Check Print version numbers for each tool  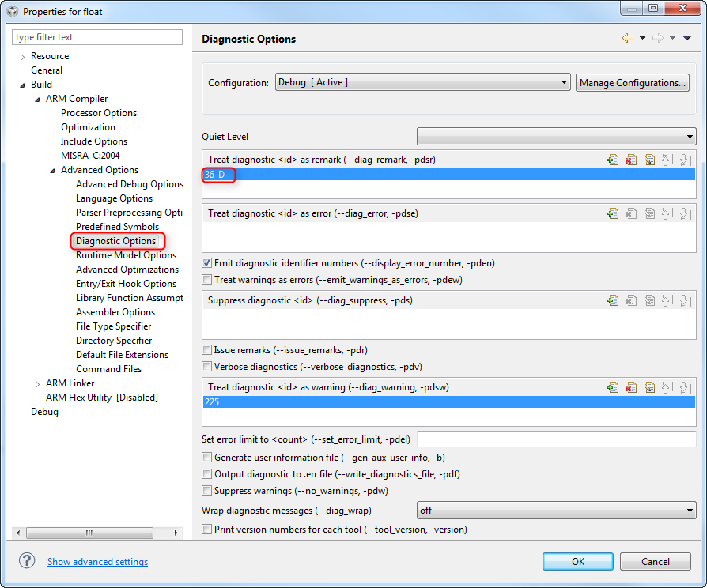206,530
